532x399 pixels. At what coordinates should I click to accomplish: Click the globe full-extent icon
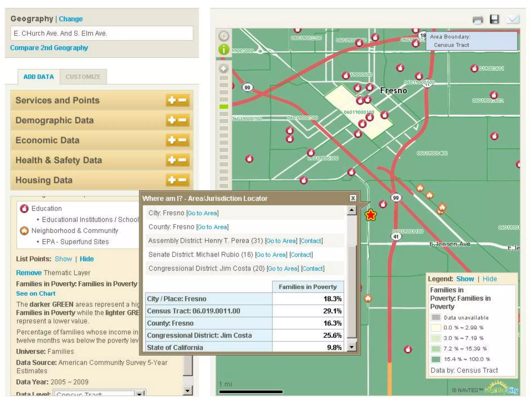point(224,36)
